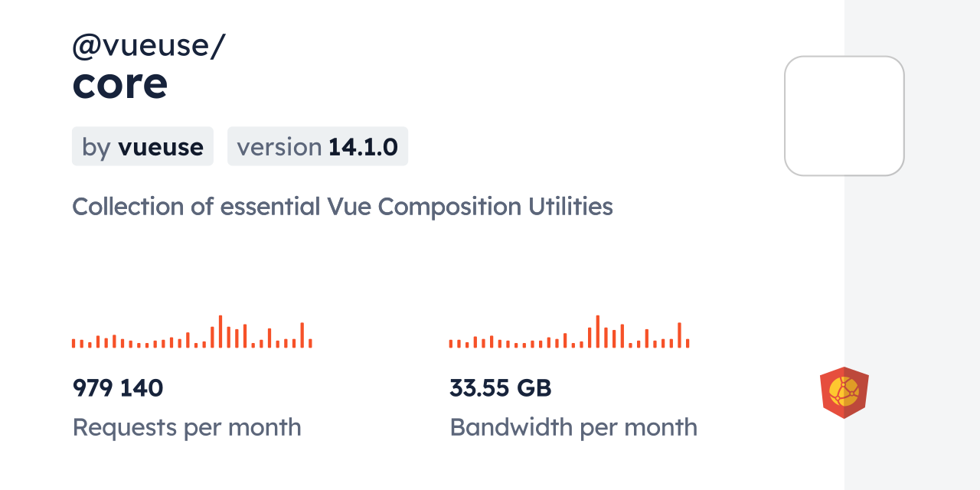Click the first bar of bandwidth chart
Image resolution: width=980 pixels, height=490 pixels.
pos(451,343)
